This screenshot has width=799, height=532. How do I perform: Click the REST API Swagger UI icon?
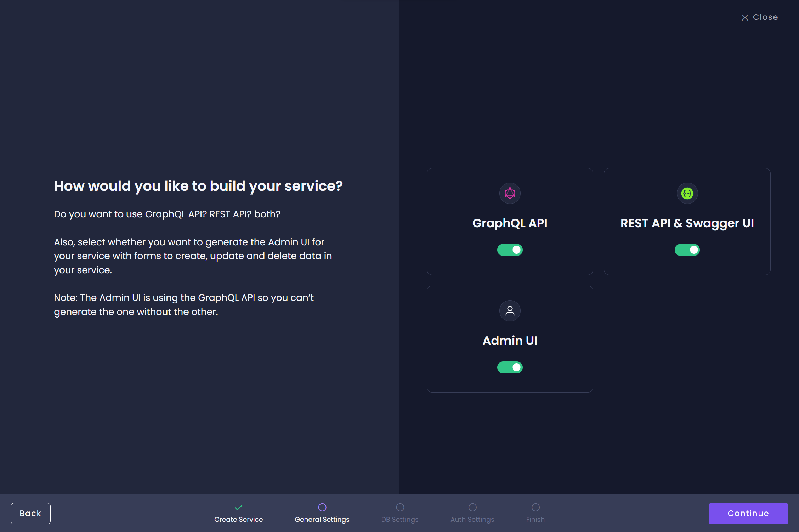coord(687,194)
